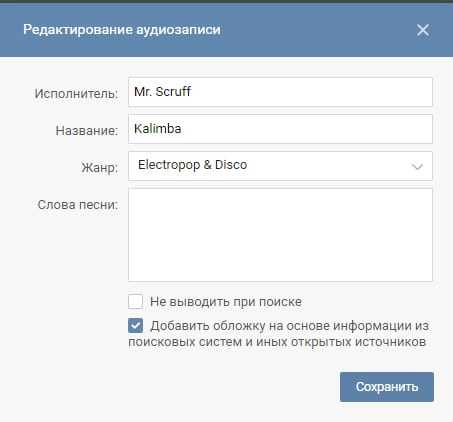Enable the Не выводить при поиске checkbox
Screen dimensions: 453x422
135,301
